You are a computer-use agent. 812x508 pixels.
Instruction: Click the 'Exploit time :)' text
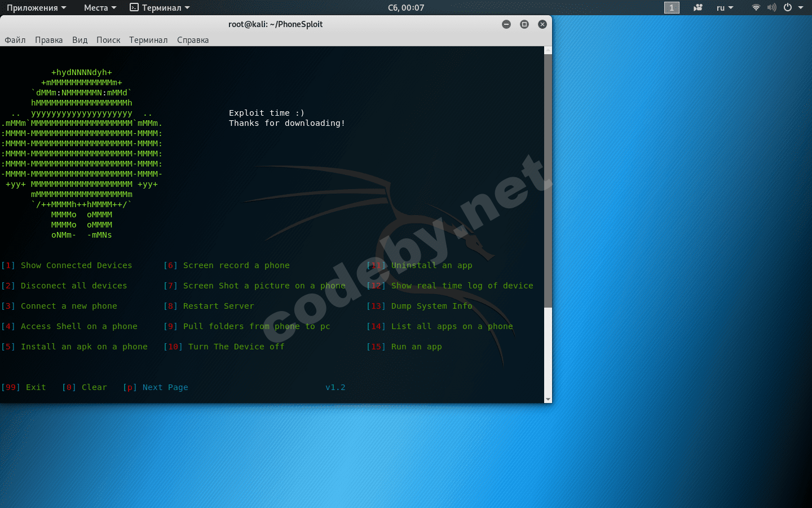point(267,113)
